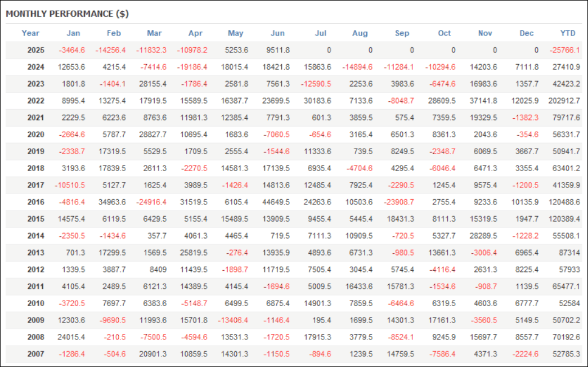Select the 2025 year row label
588x367 pixels.
pos(35,50)
